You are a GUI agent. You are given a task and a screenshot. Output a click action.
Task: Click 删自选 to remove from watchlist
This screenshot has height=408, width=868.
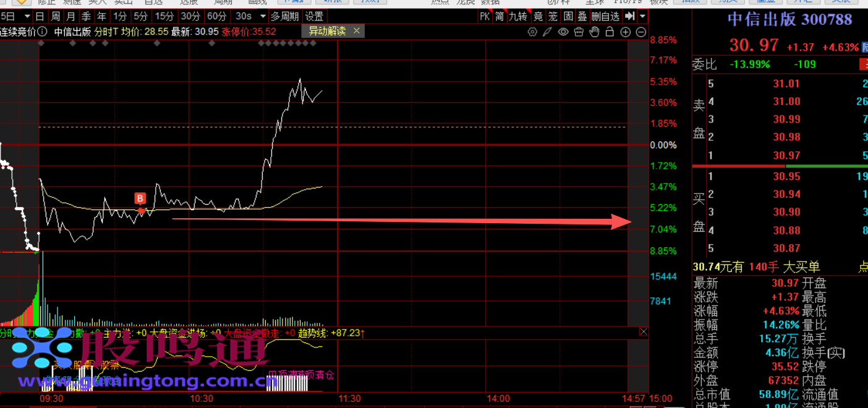coord(606,16)
